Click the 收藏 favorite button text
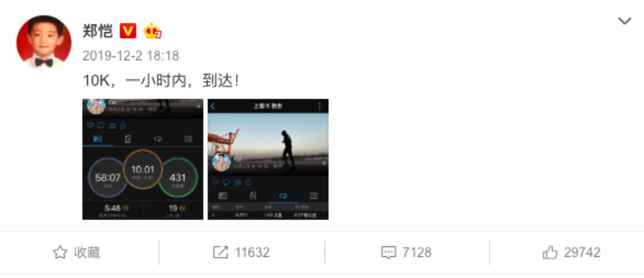This screenshot has width=644, height=278. [x=87, y=252]
